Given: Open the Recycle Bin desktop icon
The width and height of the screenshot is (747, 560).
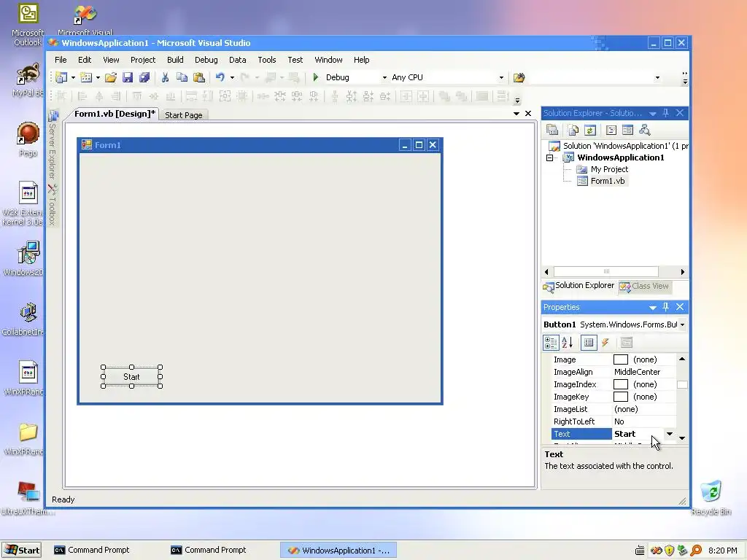Looking at the screenshot, I should click(x=711, y=498).
